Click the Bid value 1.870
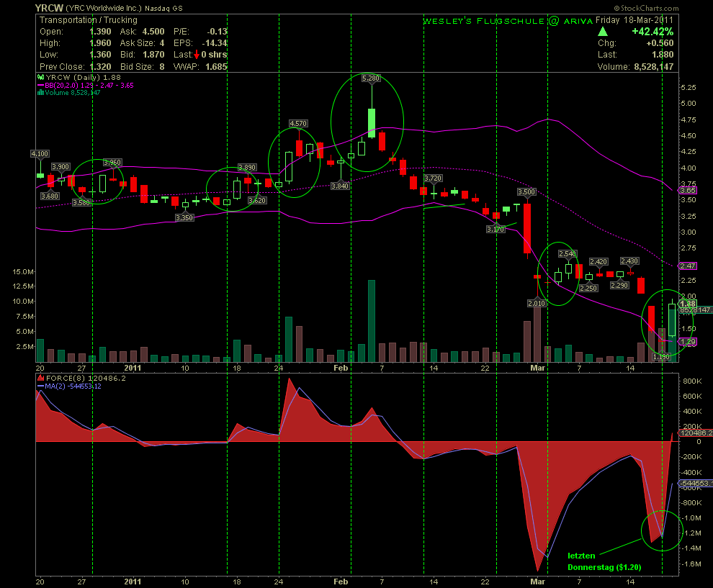713x588 pixels. tap(153, 55)
